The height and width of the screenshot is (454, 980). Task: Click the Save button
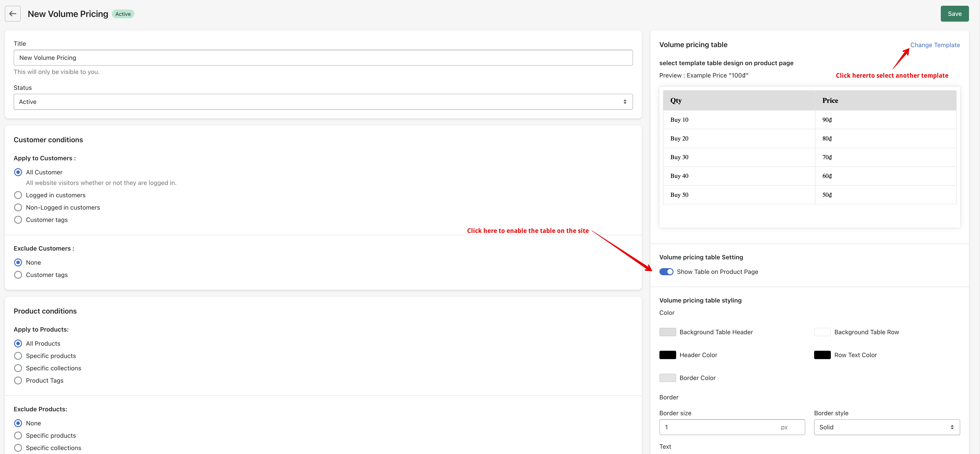[954, 14]
